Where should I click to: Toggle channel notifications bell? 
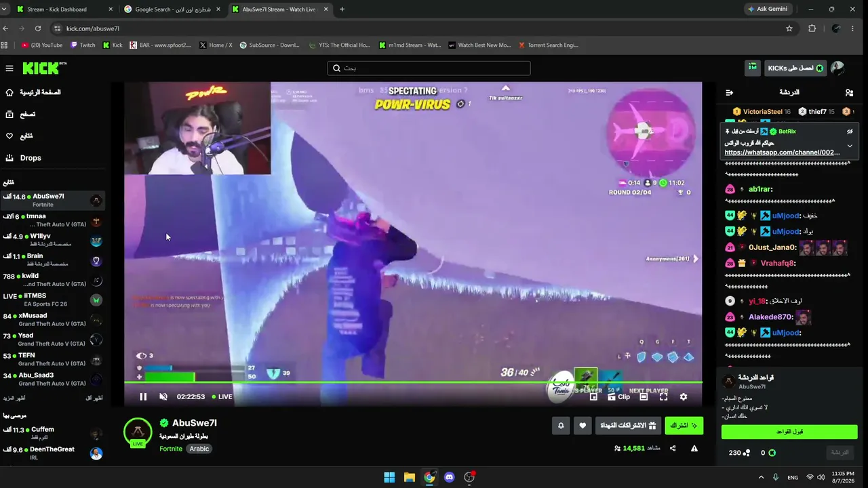click(561, 426)
